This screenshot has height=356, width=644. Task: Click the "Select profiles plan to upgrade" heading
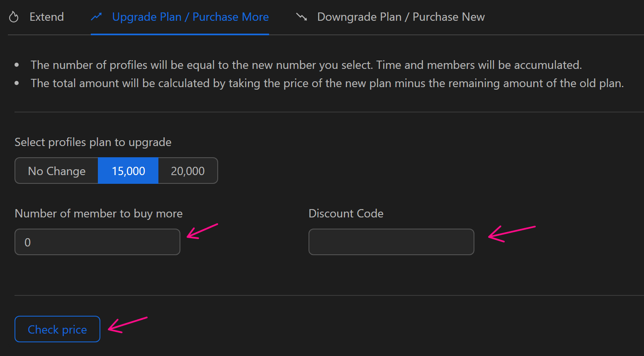point(93,142)
